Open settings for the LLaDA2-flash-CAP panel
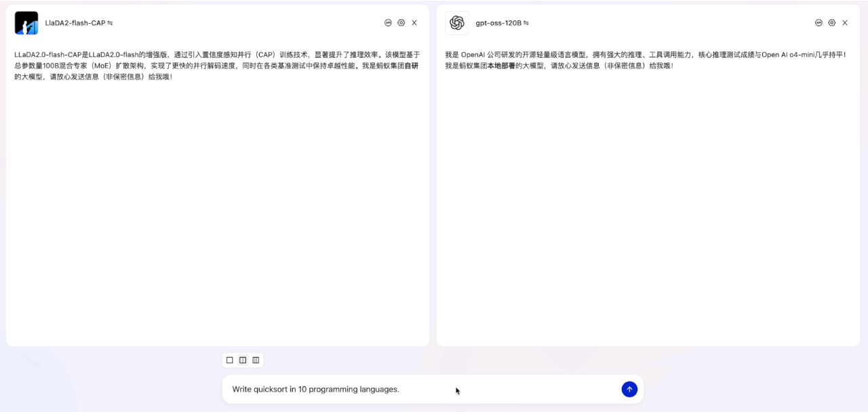This screenshot has height=412, width=868. 401,22
